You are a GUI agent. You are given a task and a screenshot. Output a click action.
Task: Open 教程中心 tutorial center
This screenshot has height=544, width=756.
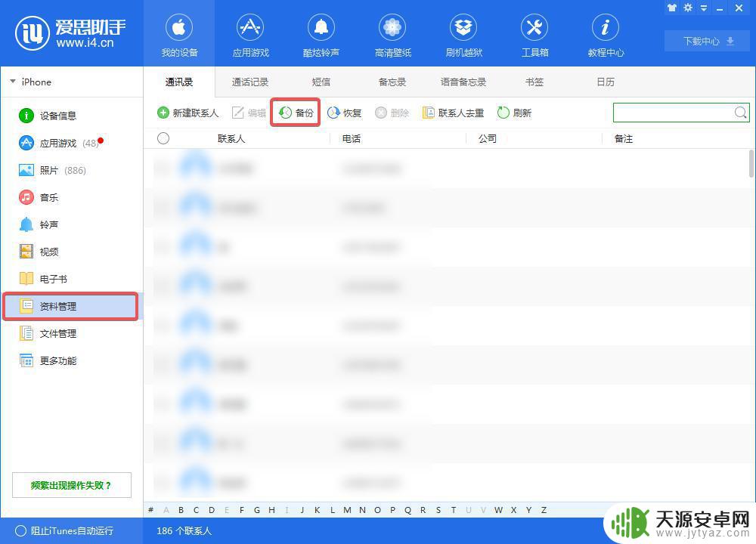click(606, 34)
